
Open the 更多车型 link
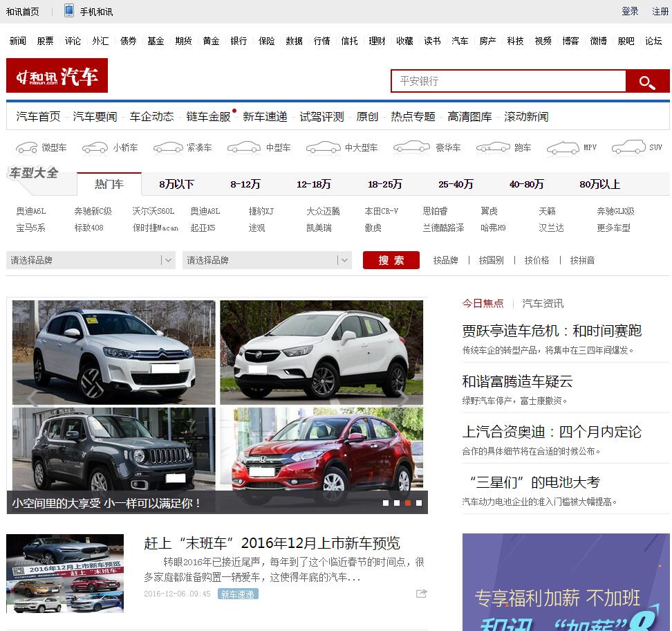(x=613, y=228)
